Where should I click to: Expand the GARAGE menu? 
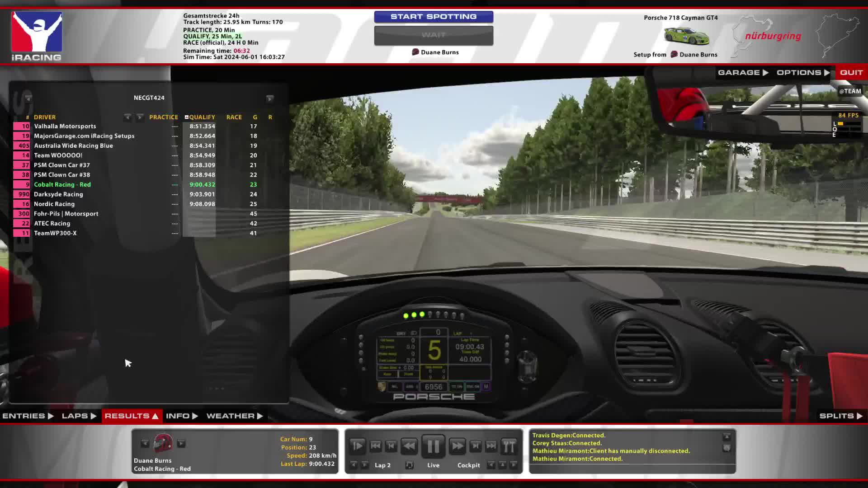point(743,72)
